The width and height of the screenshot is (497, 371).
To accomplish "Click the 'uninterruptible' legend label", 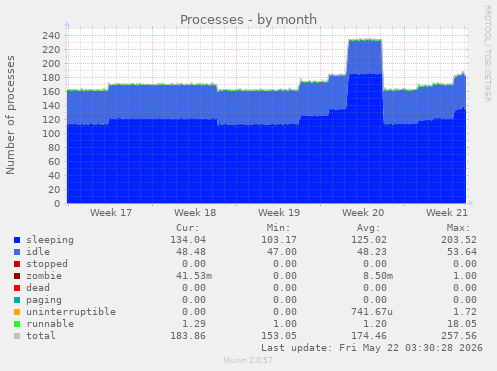I will 71,312.
